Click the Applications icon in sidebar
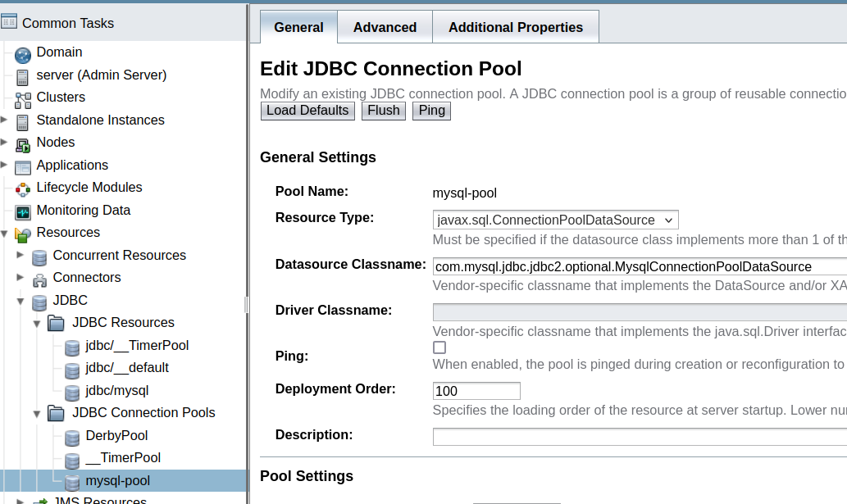847x504 pixels. coord(23,166)
